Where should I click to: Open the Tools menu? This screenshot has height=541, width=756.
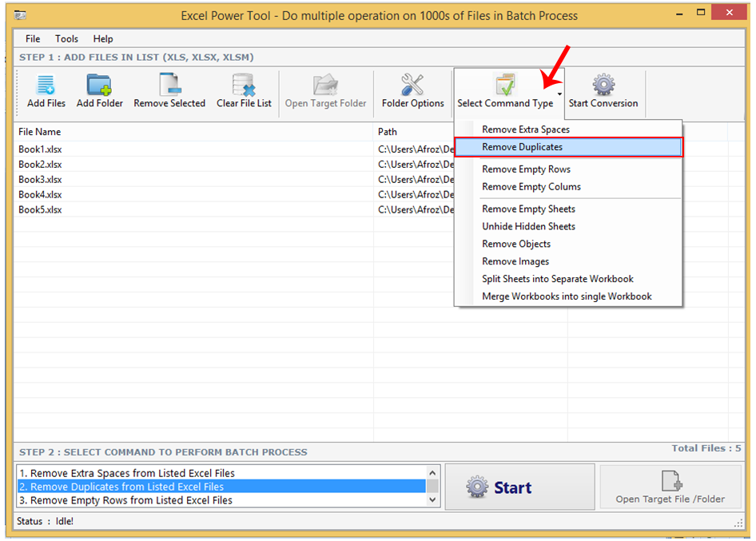click(66, 38)
